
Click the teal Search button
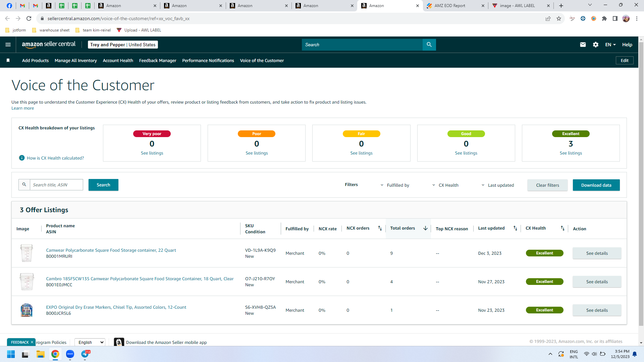[103, 185]
